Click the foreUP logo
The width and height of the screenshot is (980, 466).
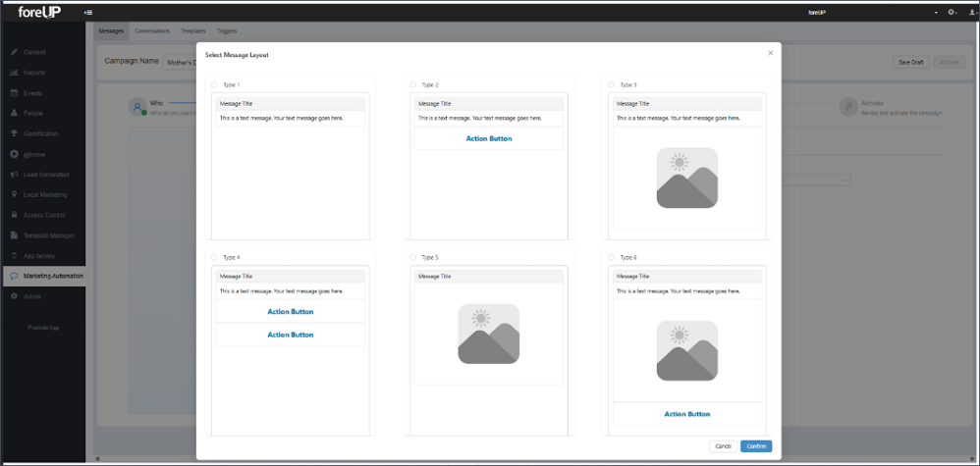pyautogui.click(x=39, y=12)
